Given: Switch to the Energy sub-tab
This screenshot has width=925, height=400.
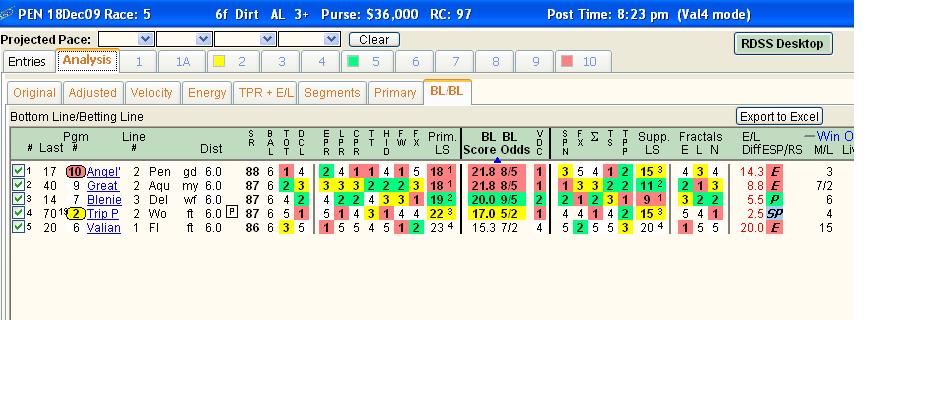Looking at the screenshot, I should click(x=207, y=93).
